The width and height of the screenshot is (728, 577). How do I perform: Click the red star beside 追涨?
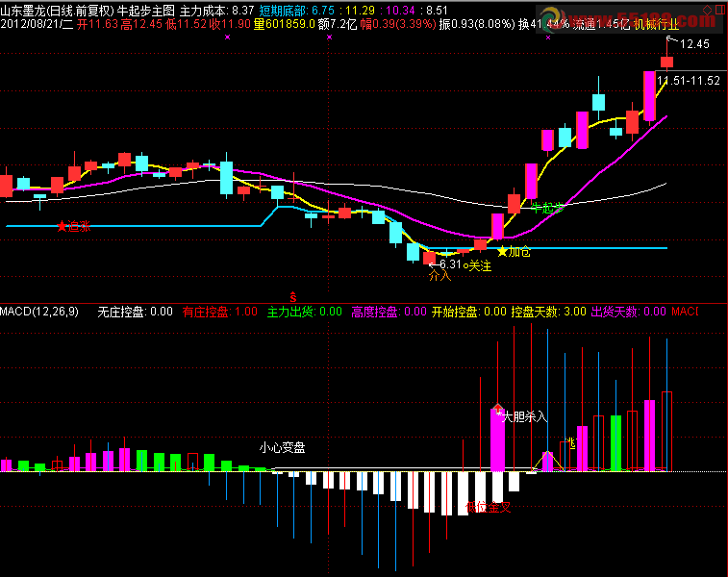pos(62,226)
